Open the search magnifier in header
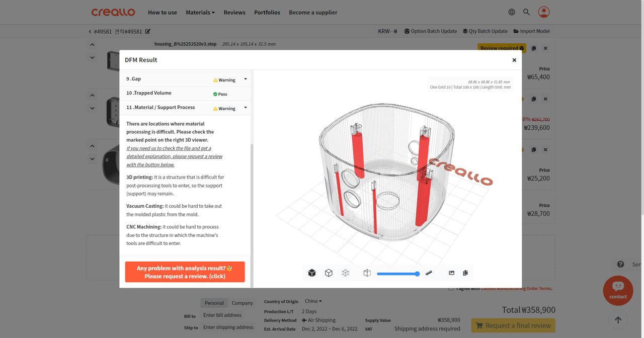Viewport: 644px width, 338px height. [526, 12]
